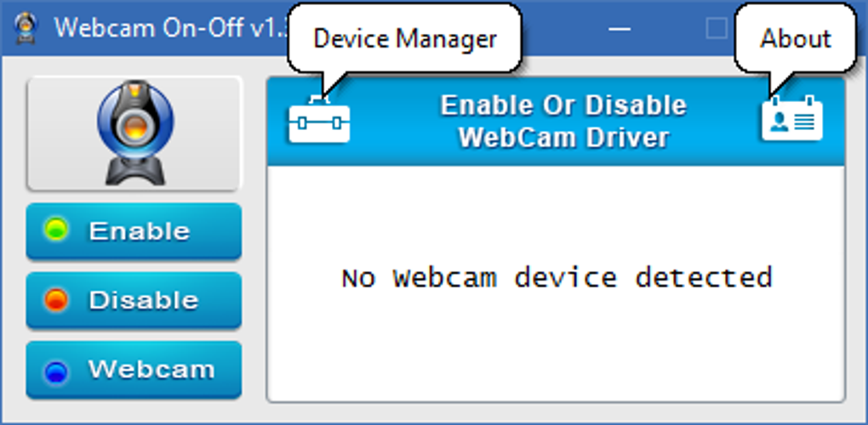This screenshot has height=425, width=868.
Task: Click the small app icon in title bar
Action: (24, 26)
